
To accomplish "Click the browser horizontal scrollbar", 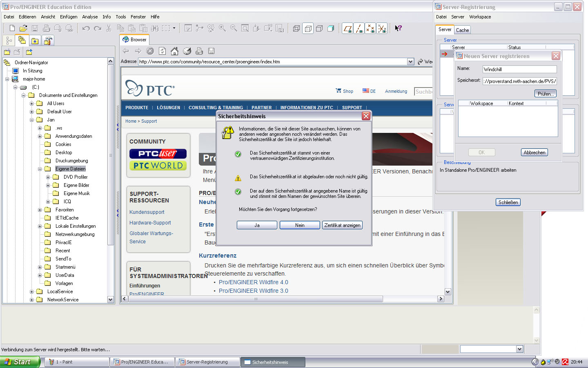I will 256,299.
